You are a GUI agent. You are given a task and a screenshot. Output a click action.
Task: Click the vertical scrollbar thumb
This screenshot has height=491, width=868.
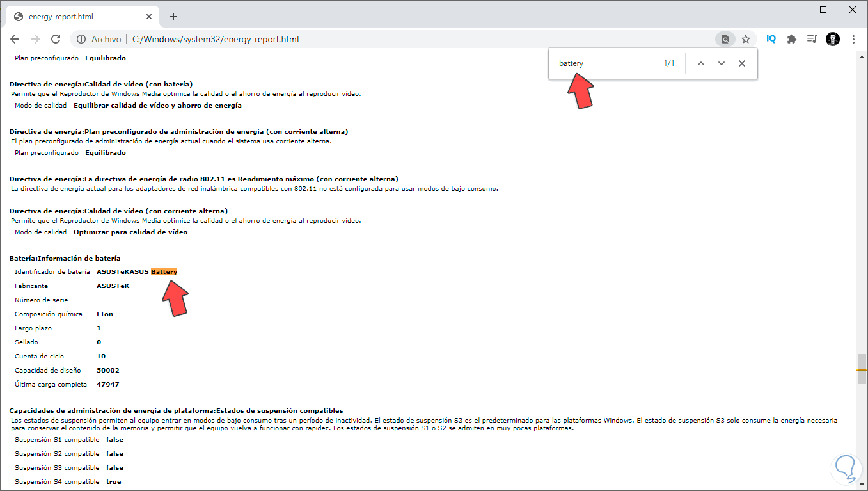pos(862,369)
